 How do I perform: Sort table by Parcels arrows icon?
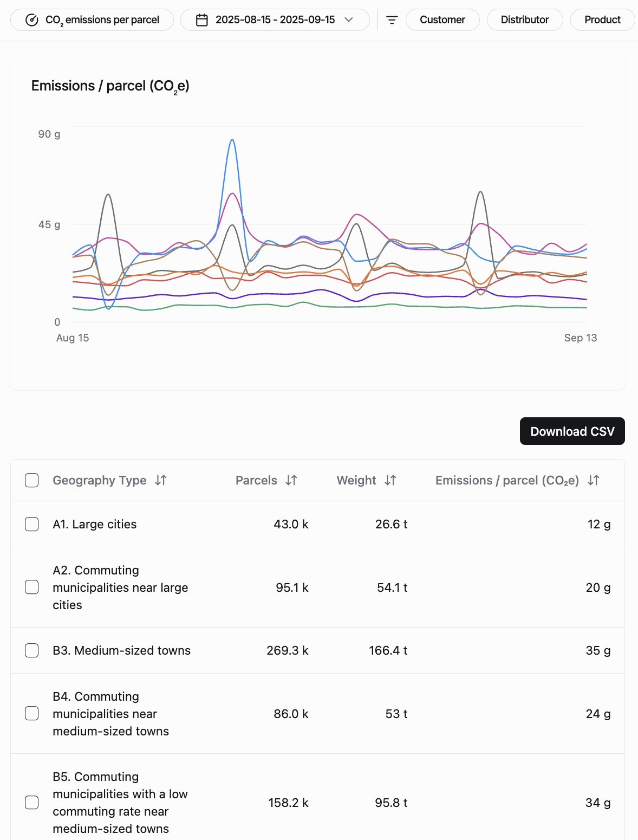click(291, 480)
